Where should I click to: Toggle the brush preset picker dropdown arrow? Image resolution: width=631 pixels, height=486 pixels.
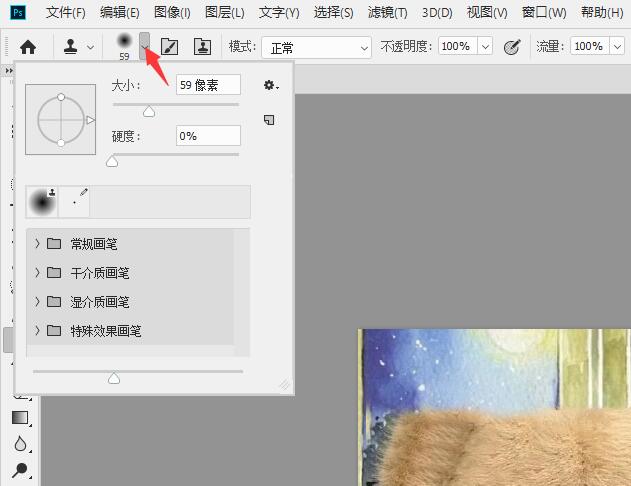pos(144,47)
